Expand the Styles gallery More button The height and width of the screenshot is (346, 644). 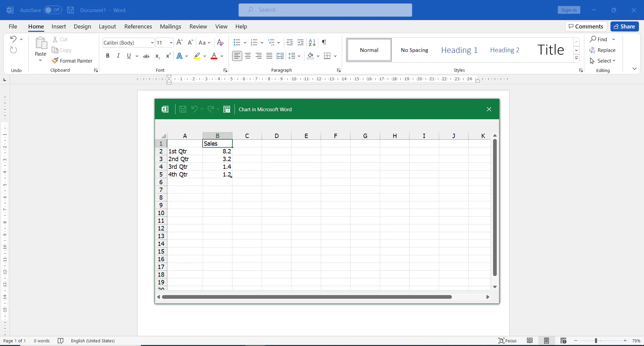577,58
